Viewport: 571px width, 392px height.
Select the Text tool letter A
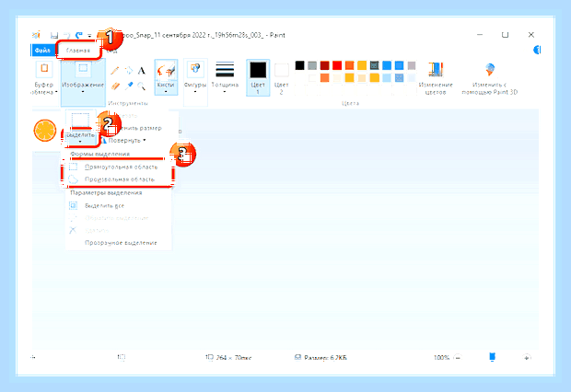coord(141,70)
